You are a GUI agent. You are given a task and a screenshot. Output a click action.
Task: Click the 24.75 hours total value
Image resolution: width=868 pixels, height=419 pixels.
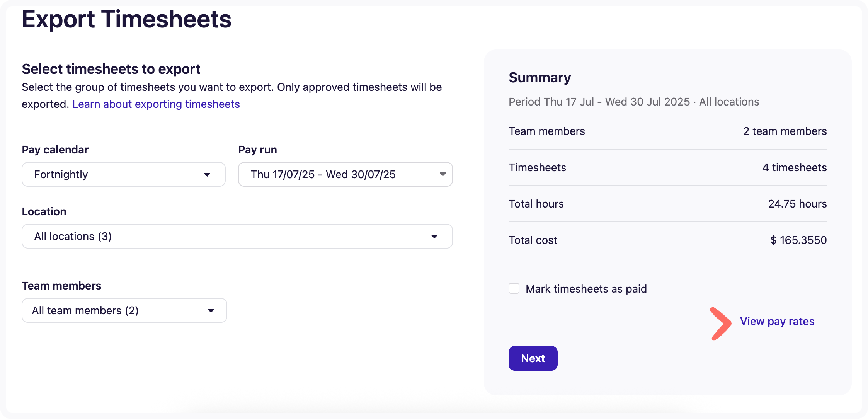pyautogui.click(x=797, y=204)
